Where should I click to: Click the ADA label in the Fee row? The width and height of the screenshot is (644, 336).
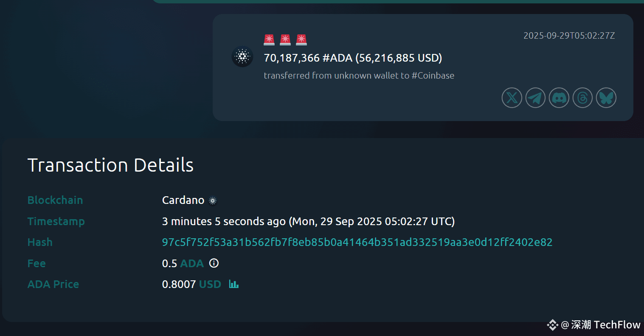click(192, 263)
